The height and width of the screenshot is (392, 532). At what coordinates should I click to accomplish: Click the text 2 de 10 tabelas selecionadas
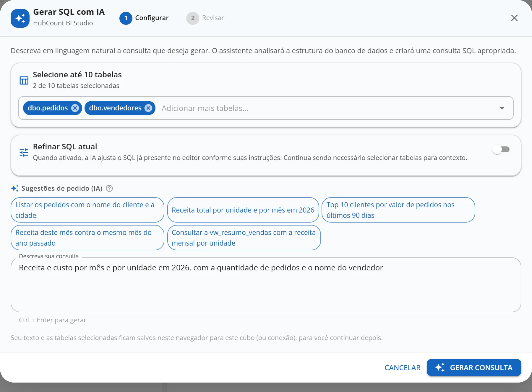point(76,86)
